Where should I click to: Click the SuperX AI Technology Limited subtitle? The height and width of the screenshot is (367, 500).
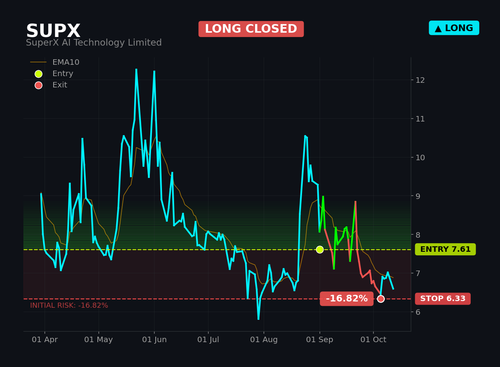(x=94, y=43)
